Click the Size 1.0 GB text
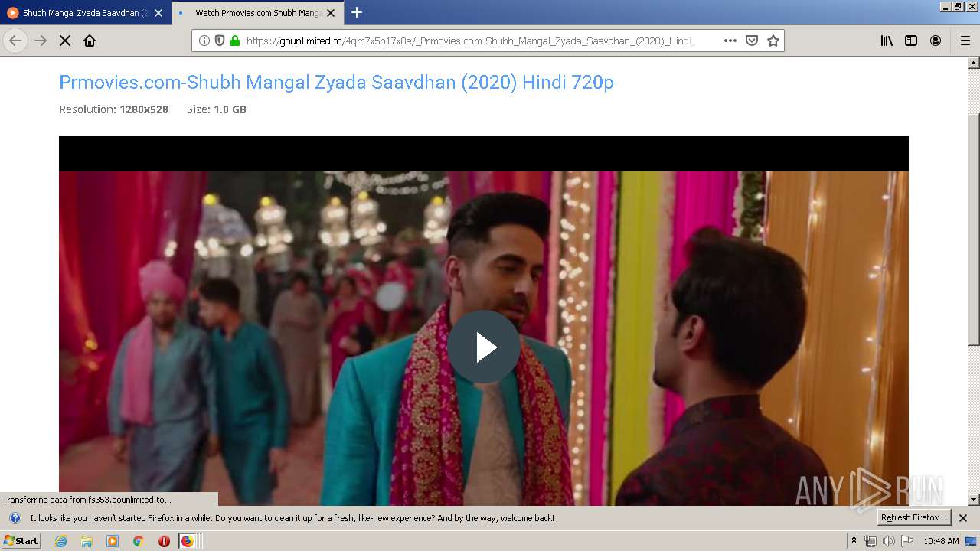Image resolution: width=980 pixels, height=551 pixels. pos(217,109)
